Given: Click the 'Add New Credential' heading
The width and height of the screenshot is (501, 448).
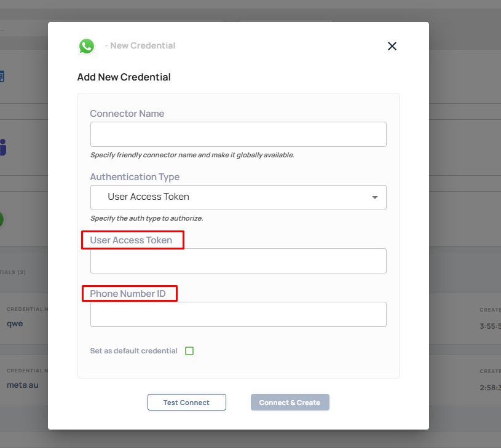Looking at the screenshot, I should pos(124,77).
